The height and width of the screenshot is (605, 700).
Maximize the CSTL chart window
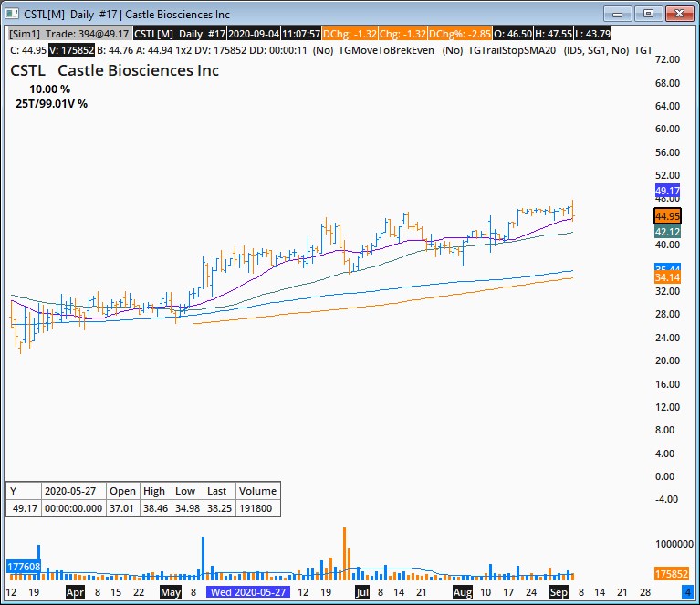click(x=648, y=14)
